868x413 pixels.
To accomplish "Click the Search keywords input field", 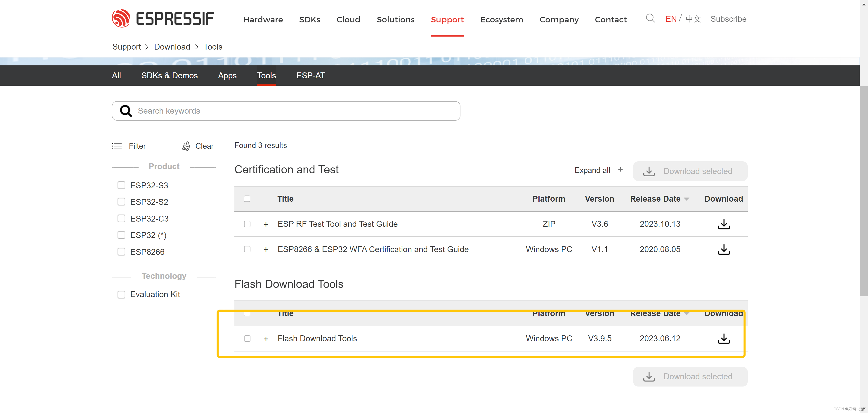I will (286, 111).
